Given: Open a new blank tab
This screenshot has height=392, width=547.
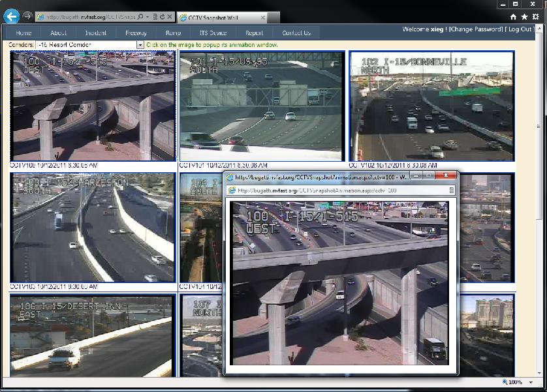Looking at the screenshot, I should click(x=274, y=18).
